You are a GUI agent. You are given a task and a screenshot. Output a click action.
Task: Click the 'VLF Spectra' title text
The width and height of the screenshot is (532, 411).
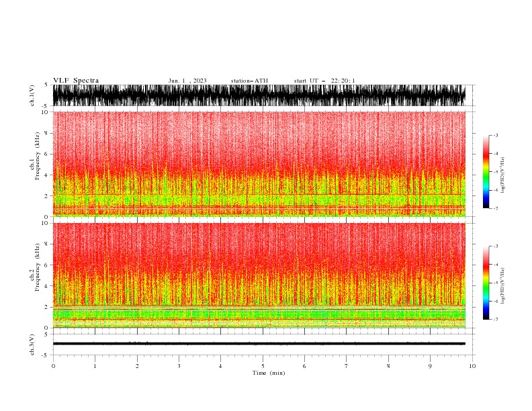click(x=76, y=81)
